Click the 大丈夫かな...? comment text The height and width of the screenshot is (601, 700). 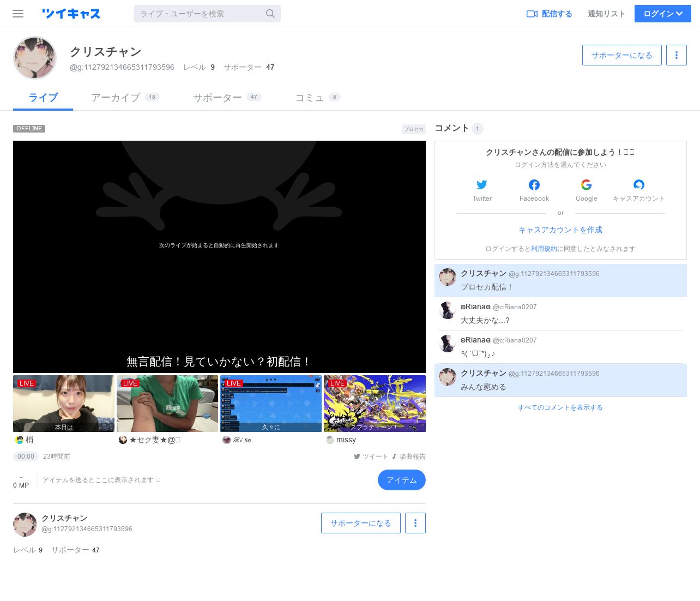click(x=485, y=320)
